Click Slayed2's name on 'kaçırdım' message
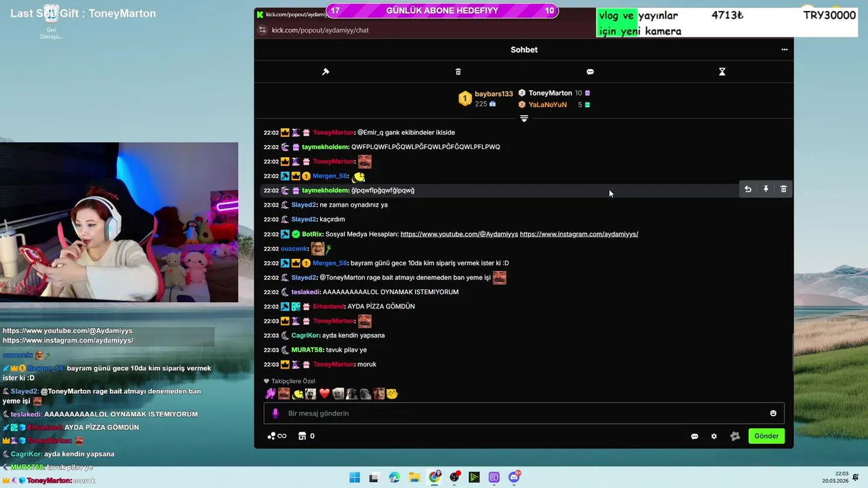Viewport: 868px width, 488px height. click(304, 220)
